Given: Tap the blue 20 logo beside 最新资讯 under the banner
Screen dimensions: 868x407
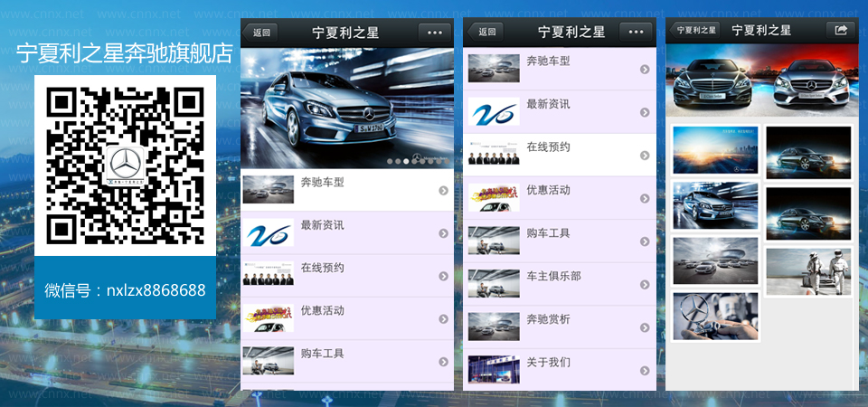Looking at the screenshot, I should (x=268, y=232).
